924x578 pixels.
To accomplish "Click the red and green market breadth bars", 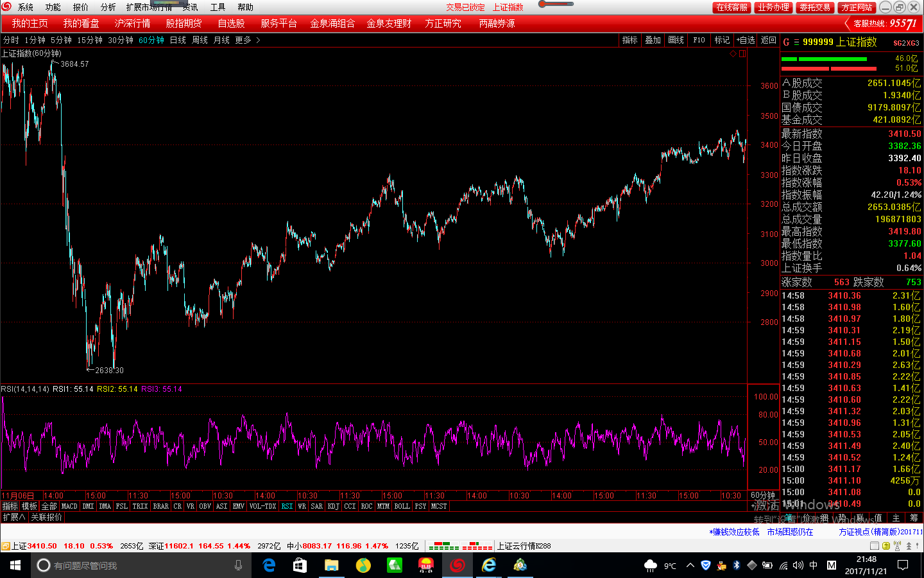I will click(x=461, y=546).
